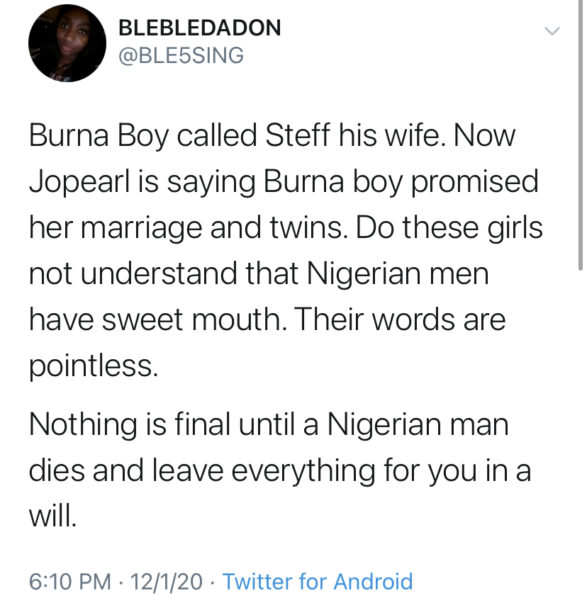Click the final word 'will.' in the tweet
The image size is (587, 600).
(52, 516)
